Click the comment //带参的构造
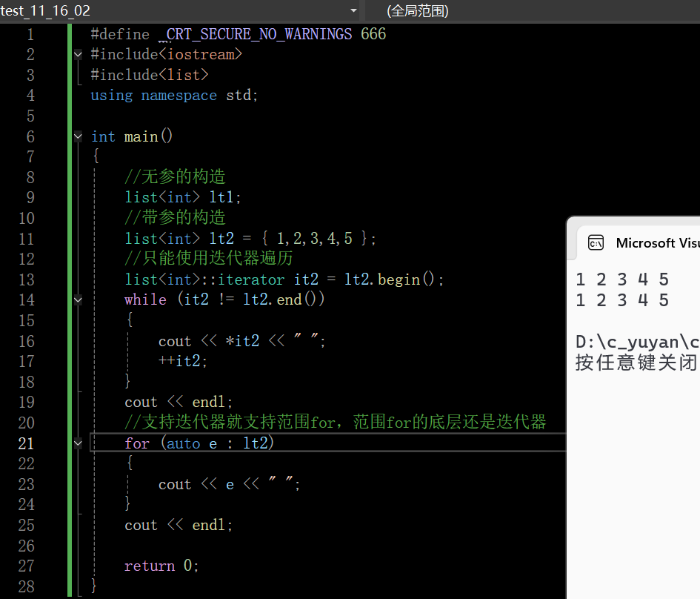 pos(175,217)
